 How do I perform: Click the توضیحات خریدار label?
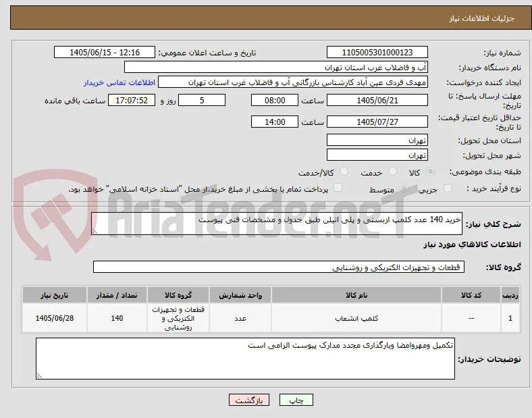coord(489,359)
